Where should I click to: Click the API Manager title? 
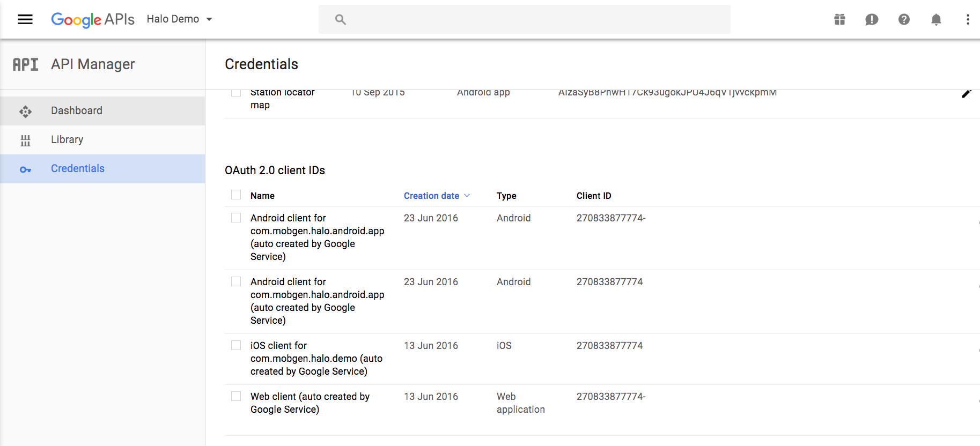pos(93,64)
